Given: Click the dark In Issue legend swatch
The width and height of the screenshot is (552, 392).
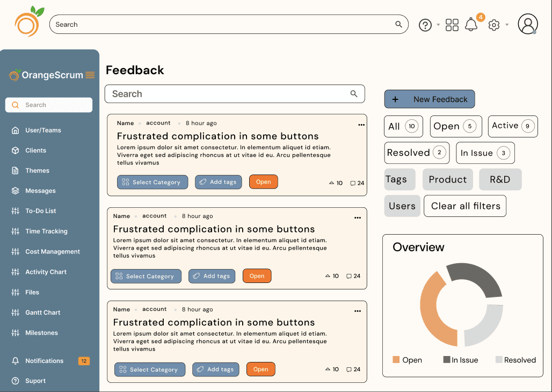Looking at the screenshot, I should pos(446,360).
